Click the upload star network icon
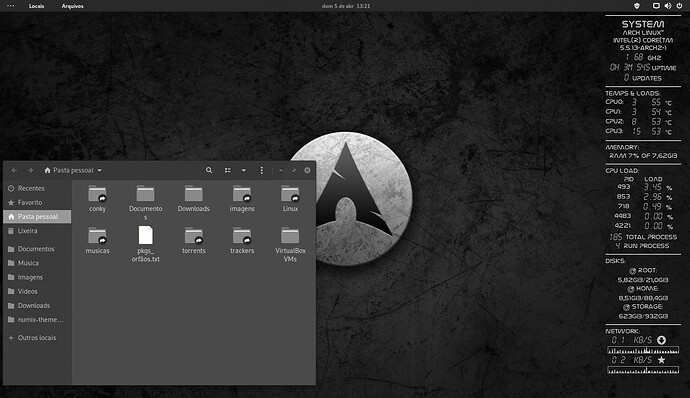690x398 pixels. [661, 360]
